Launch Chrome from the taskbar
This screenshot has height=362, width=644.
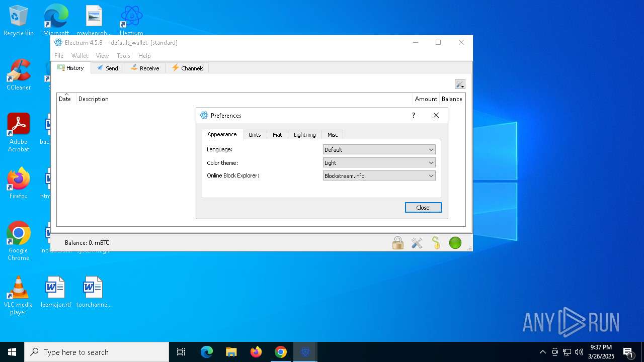click(281, 352)
